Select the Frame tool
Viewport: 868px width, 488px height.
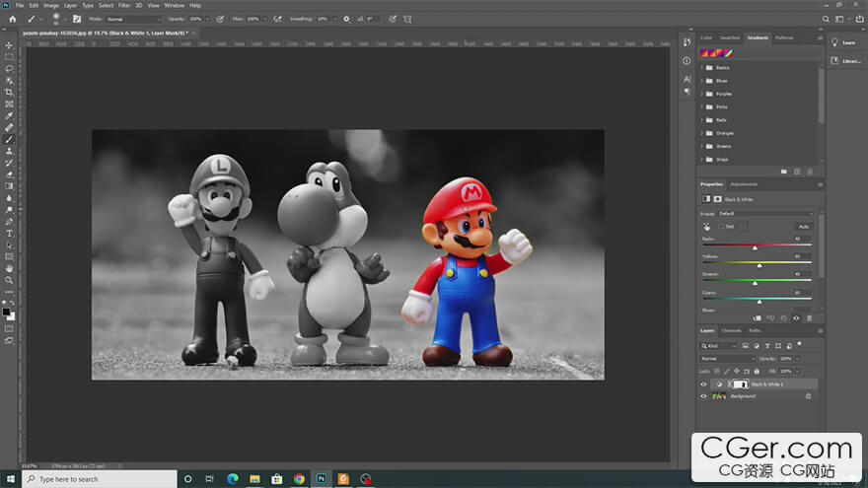click(9, 105)
